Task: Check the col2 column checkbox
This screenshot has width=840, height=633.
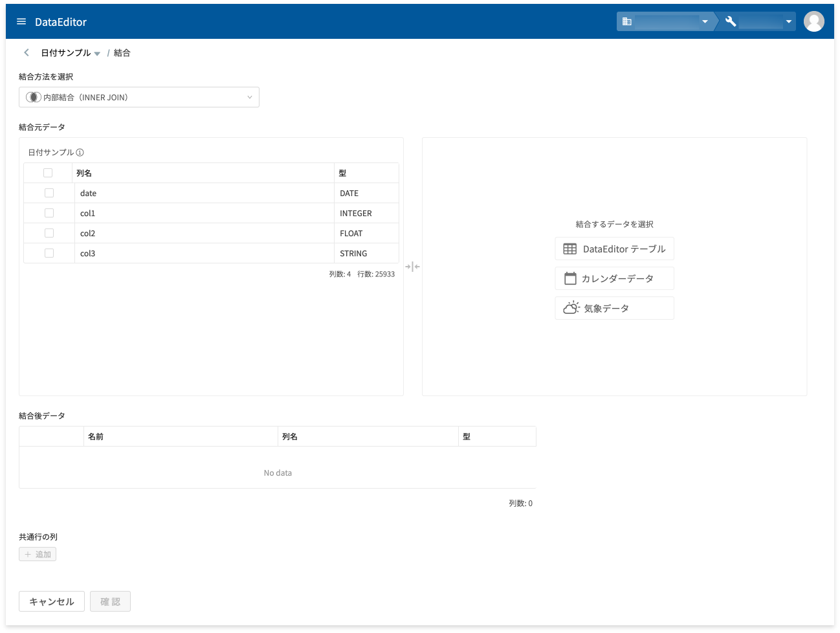Action: tap(49, 233)
